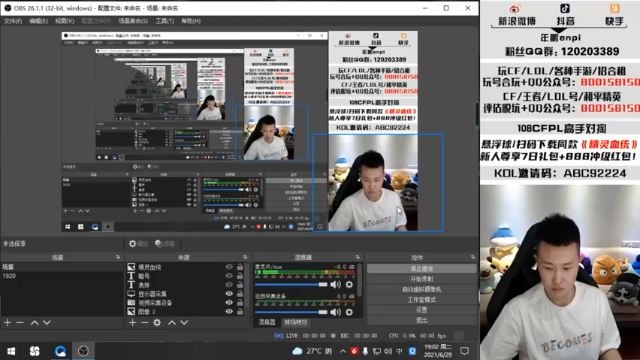Undock the 混音器 panel via float icon
Screen dimensions: 640x360
(x=358, y=257)
